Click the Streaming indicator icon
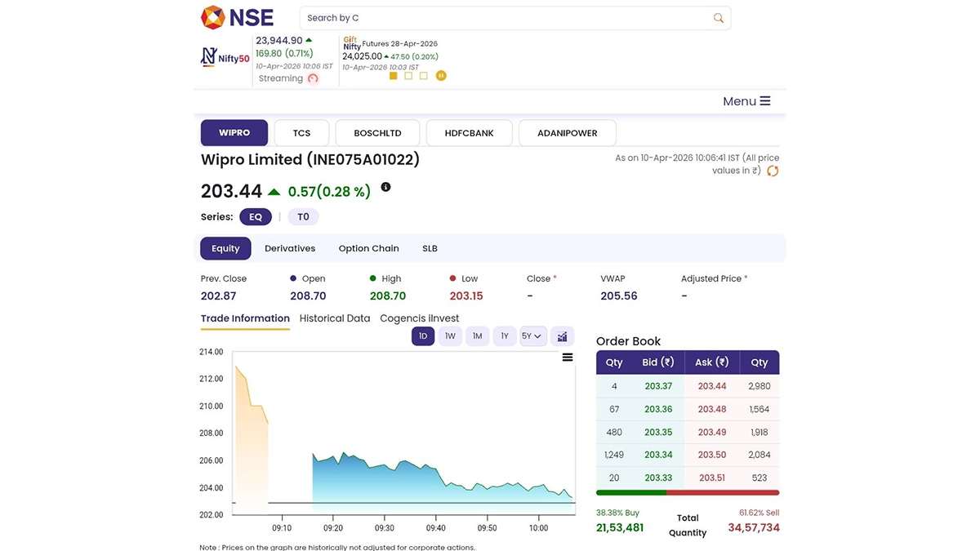This screenshot has width=980, height=551. point(313,78)
